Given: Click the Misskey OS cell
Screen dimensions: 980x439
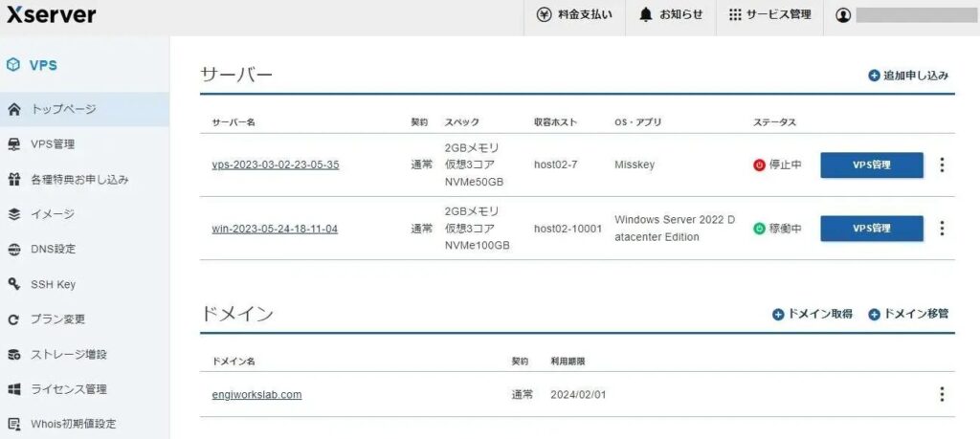Looking at the screenshot, I should [635, 165].
